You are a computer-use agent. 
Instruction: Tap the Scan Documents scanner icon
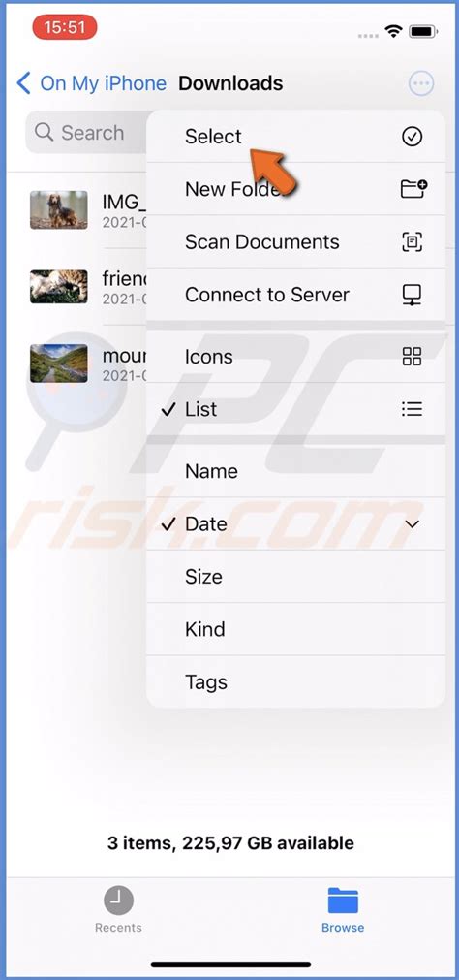pos(413,242)
